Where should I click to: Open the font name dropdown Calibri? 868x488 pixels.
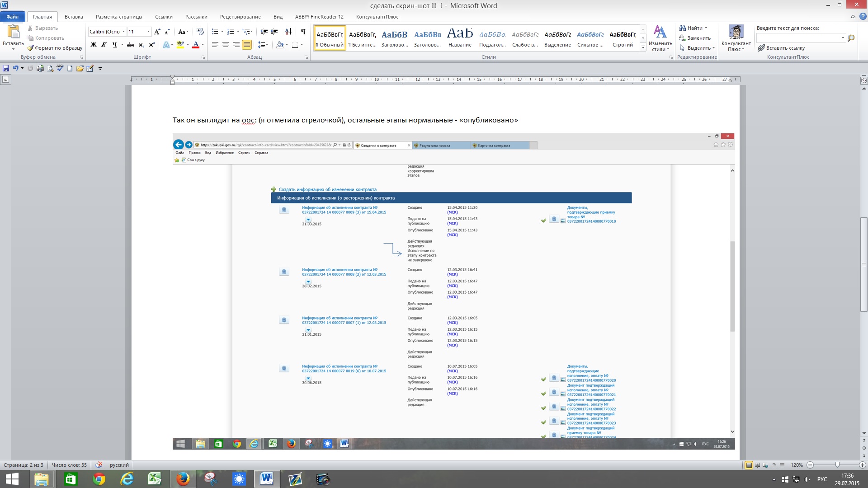pos(123,32)
